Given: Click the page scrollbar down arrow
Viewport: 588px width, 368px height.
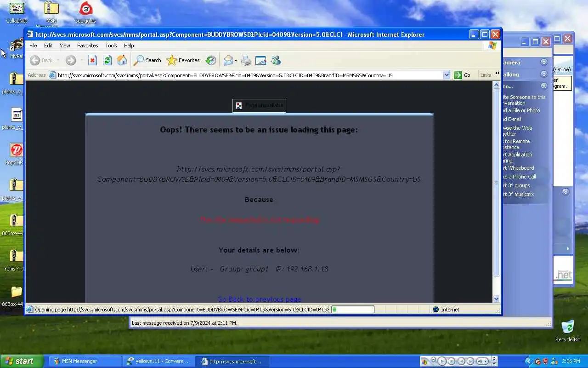Looking at the screenshot, I should point(496,299).
